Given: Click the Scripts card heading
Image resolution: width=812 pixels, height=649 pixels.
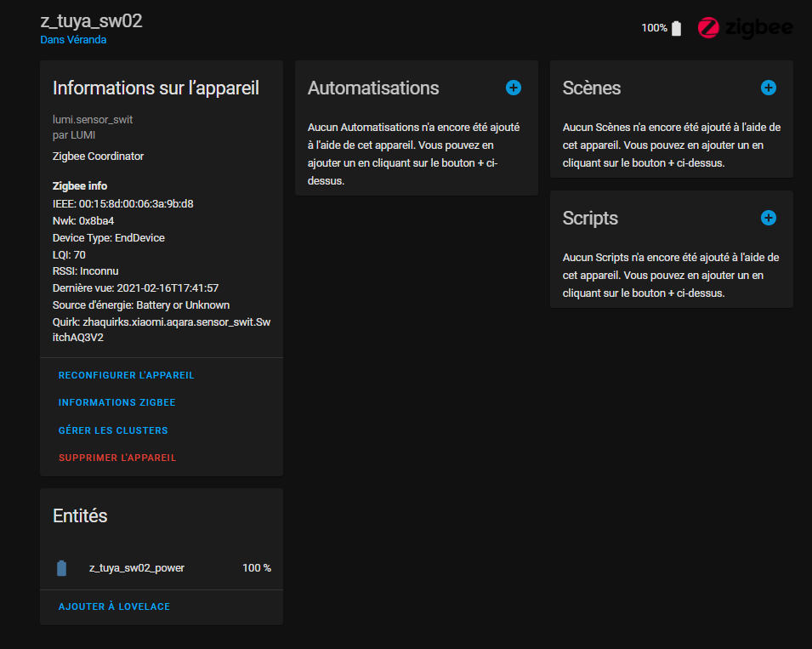Looking at the screenshot, I should (x=590, y=218).
